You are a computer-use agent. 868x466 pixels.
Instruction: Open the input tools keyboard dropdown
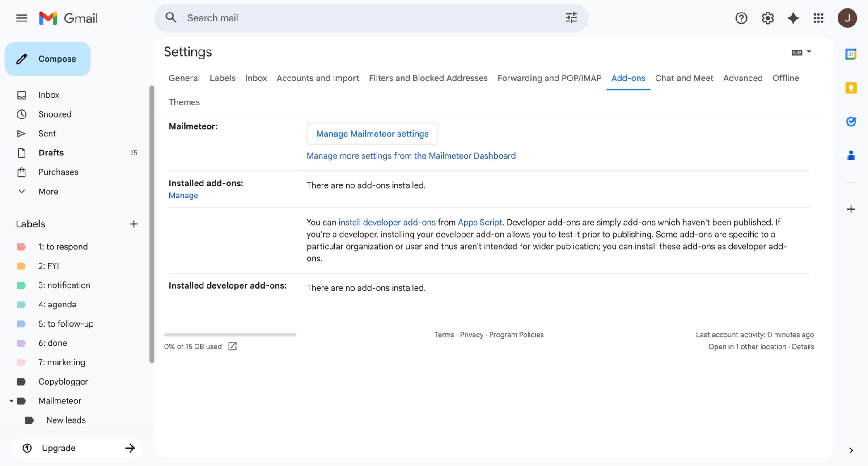click(801, 52)
